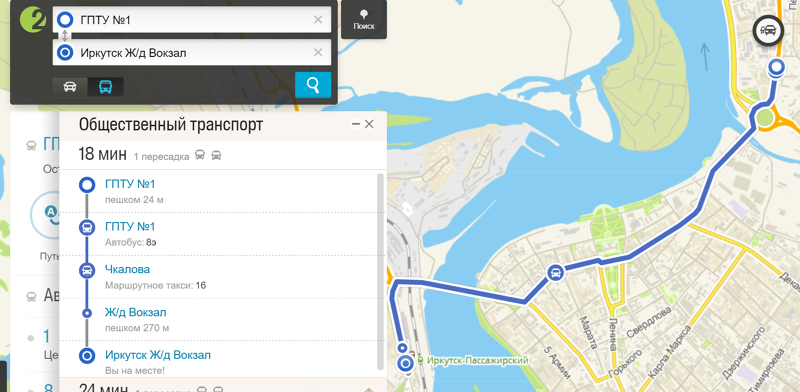Open the Чкалова stop link
The height and width of the screenshot is (392, 800).
(x=128, y=269)
